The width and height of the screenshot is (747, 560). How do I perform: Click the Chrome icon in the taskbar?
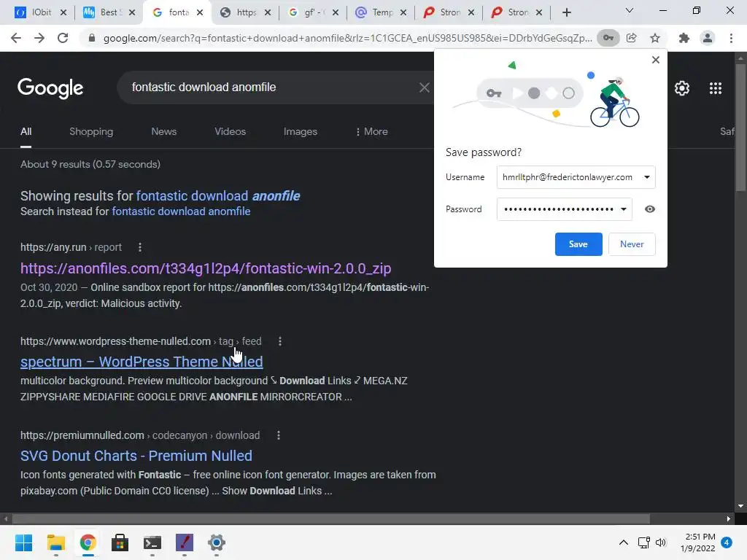(88, 542)
